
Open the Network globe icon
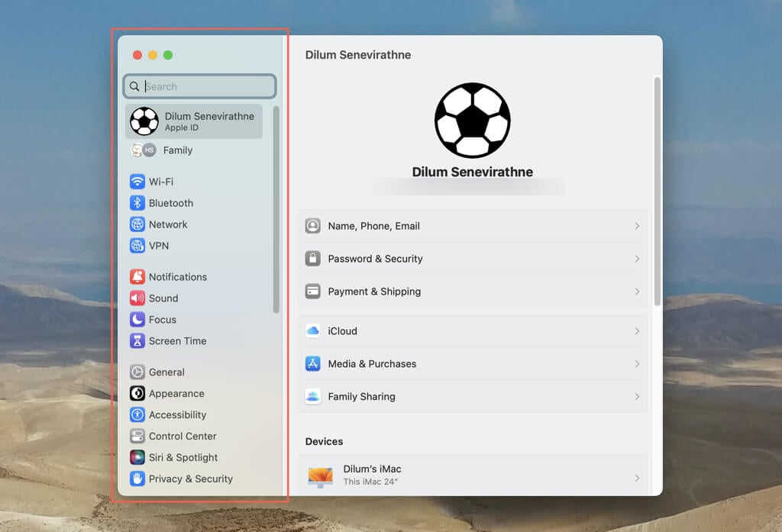137,224
